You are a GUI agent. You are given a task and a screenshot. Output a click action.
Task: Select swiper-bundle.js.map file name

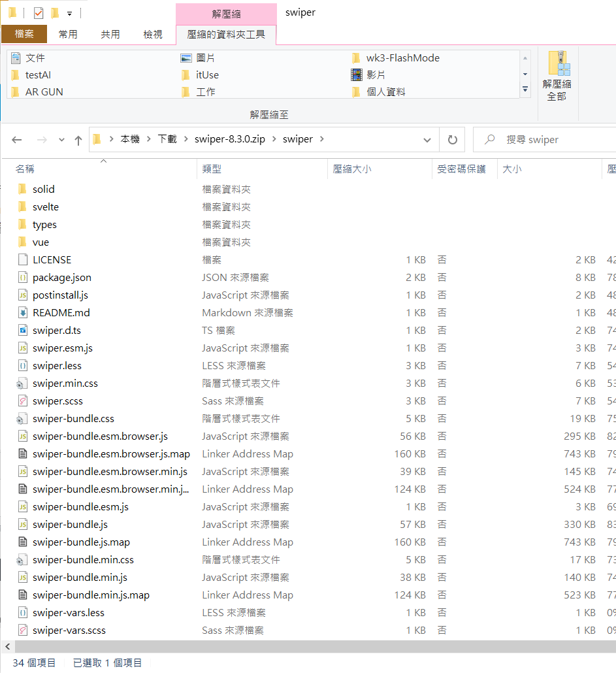[81, 542]
